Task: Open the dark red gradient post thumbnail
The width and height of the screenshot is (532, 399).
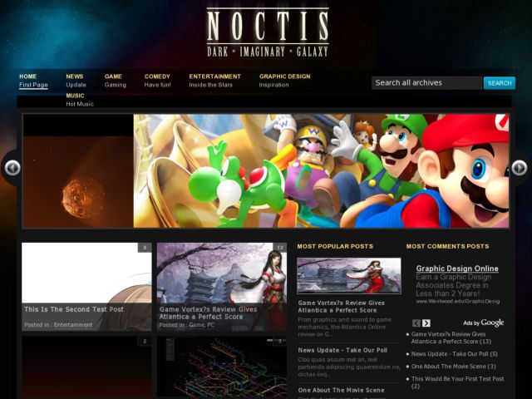Action: point(86,367)
